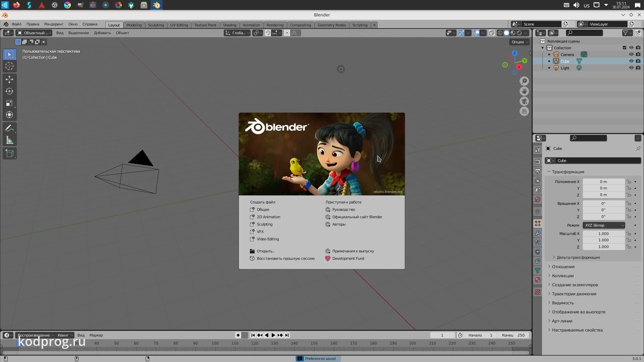The image size is (644, 362).
Task: Open the Output properties tab icon
Action: pos(538,171)
